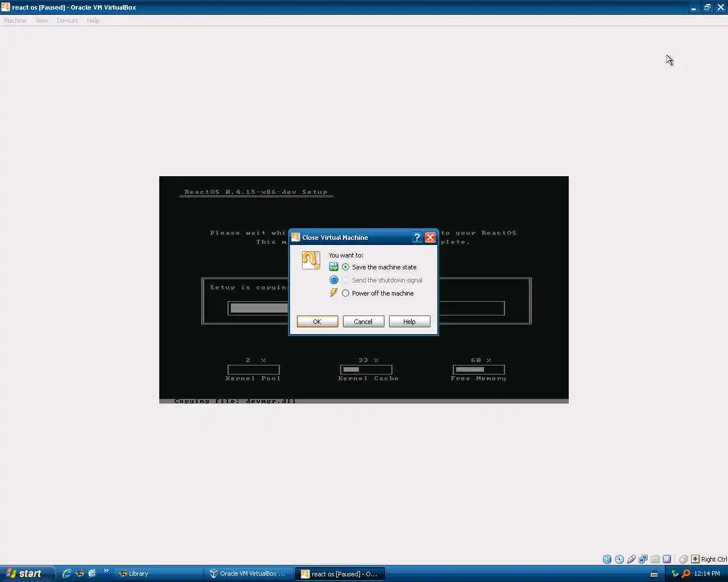Click the Free Memory usage bar
The height and width of the screenshot is (582, 728).
coord(479,369)
